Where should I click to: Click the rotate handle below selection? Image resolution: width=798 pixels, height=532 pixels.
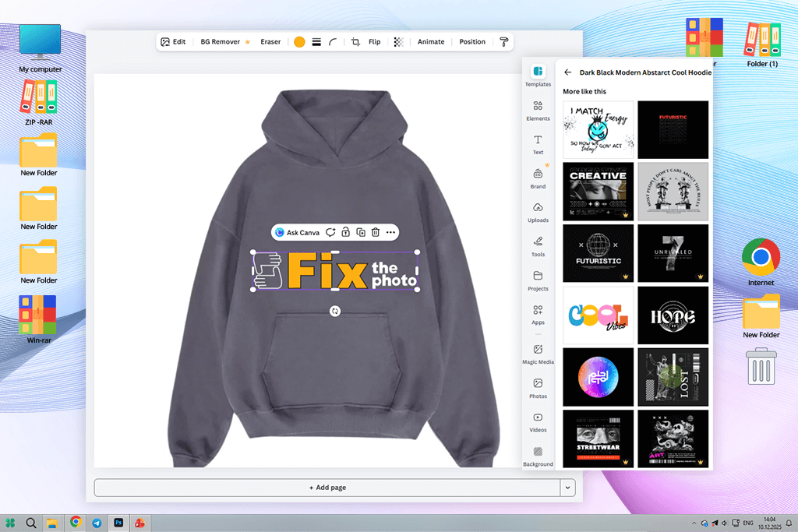335,311
